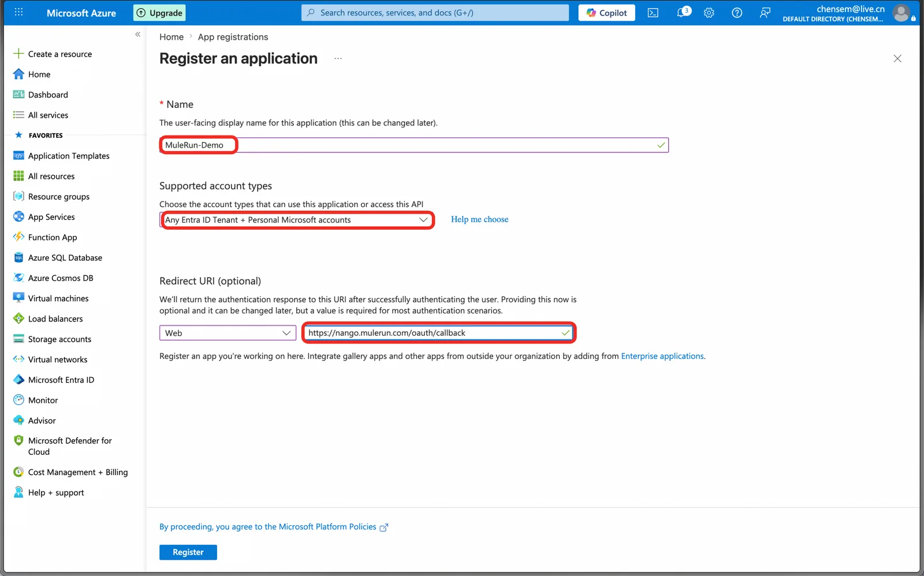Click the Upgrade button
924x576 pixels.
click(x=159, y=13)
